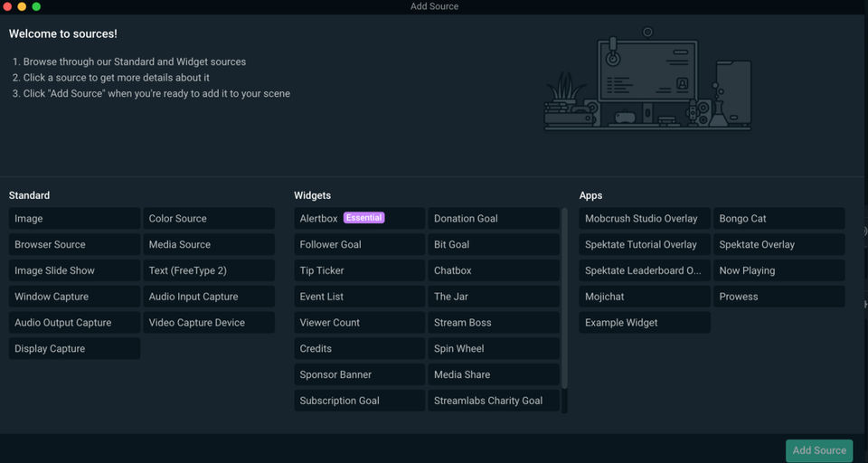Select Viewer Count widget

(359, 322)
